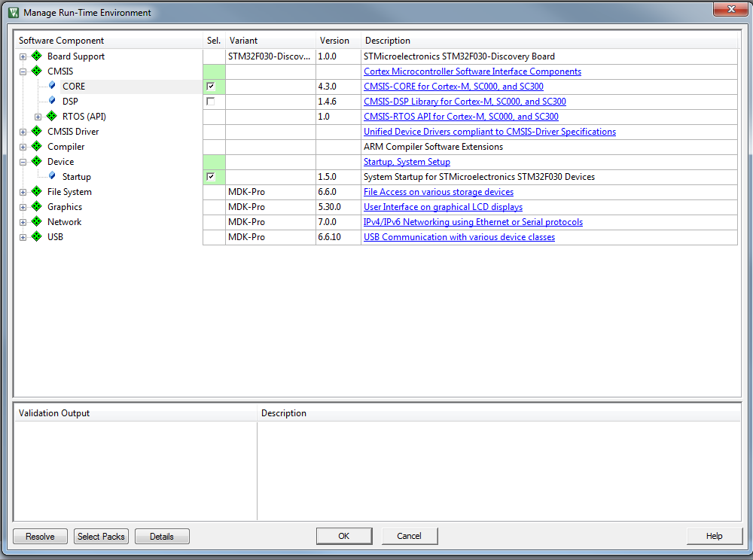Open Help for this dialog
The height and width of the screenshot is (560, 753).
pyautogui.click(x=714, y=536)
